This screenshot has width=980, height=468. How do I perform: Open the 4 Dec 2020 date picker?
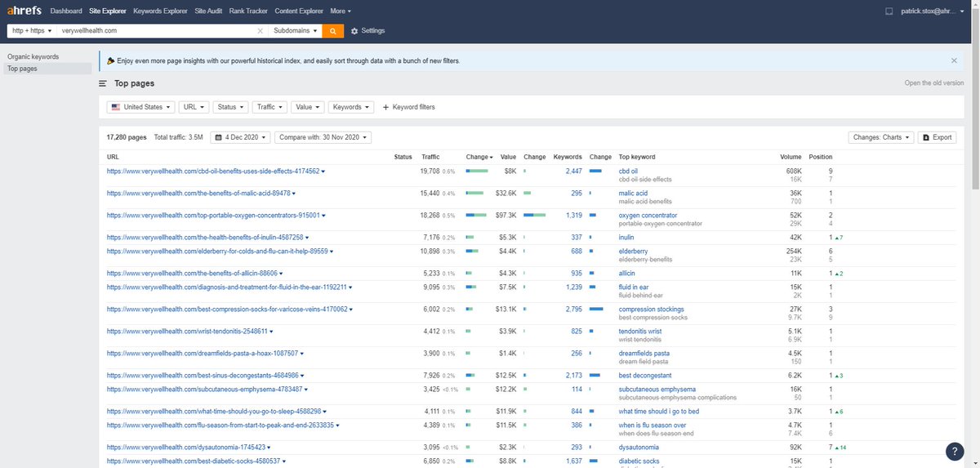(x=240, y=137)
